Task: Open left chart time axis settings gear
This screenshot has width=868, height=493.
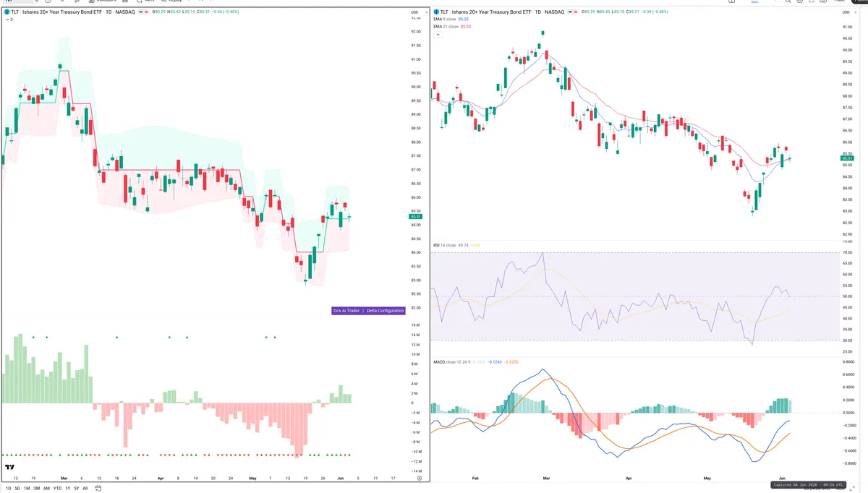Action: 420,478
